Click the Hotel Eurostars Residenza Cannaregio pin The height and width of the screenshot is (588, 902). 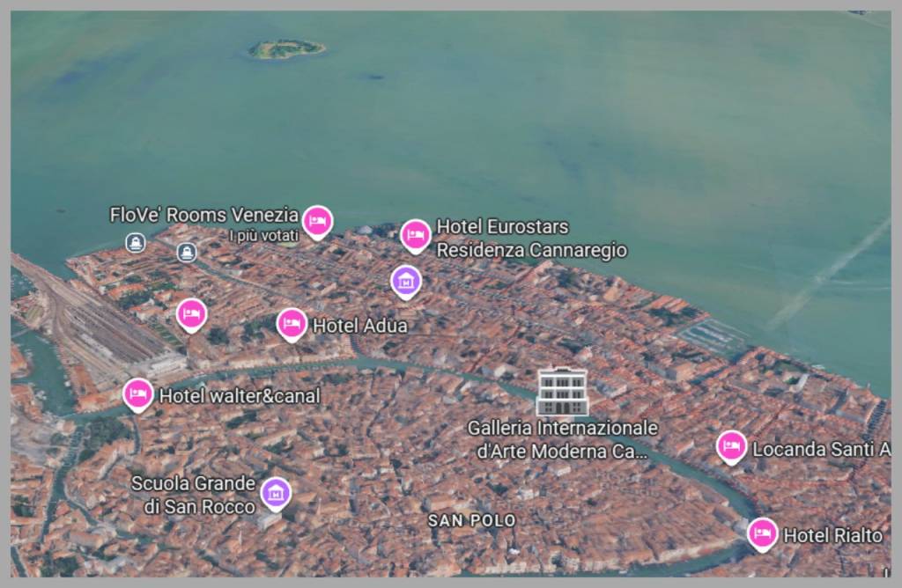coord(415,233)
